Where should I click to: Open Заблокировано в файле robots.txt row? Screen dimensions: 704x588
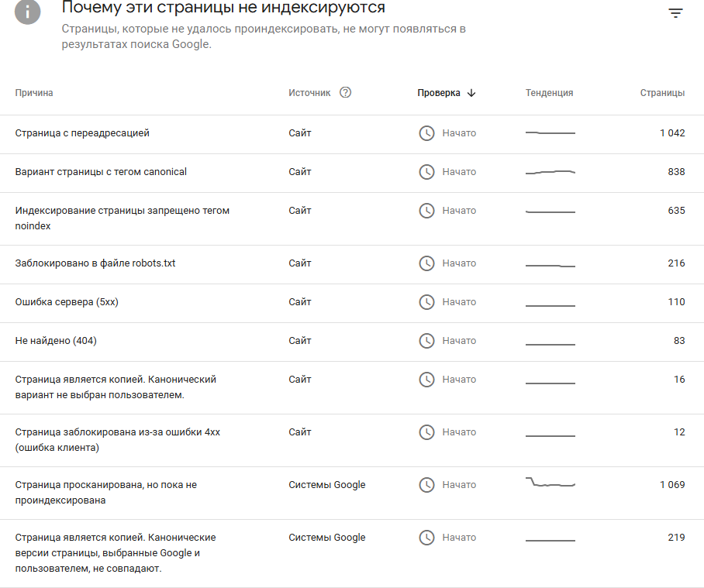95,263
